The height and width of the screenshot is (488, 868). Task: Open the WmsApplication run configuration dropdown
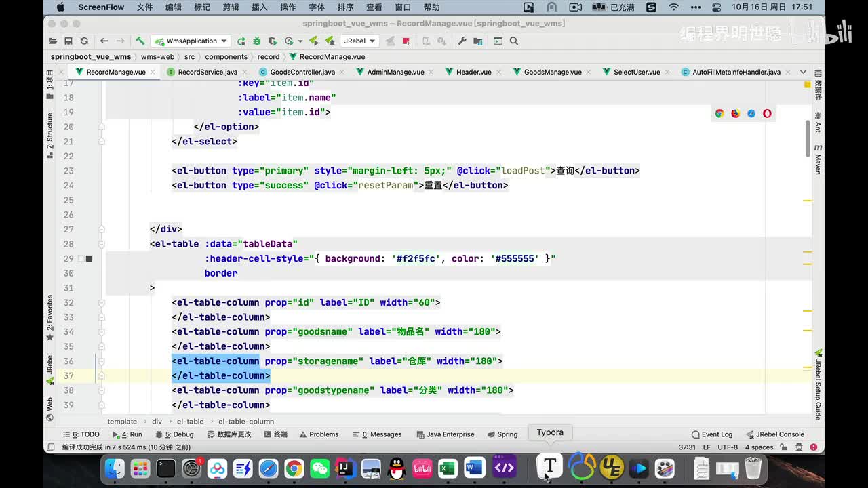click(x=192, y=41)
